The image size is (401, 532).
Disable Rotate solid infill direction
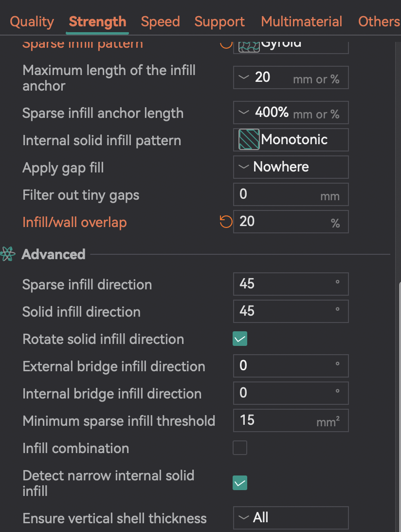point(240,339)
